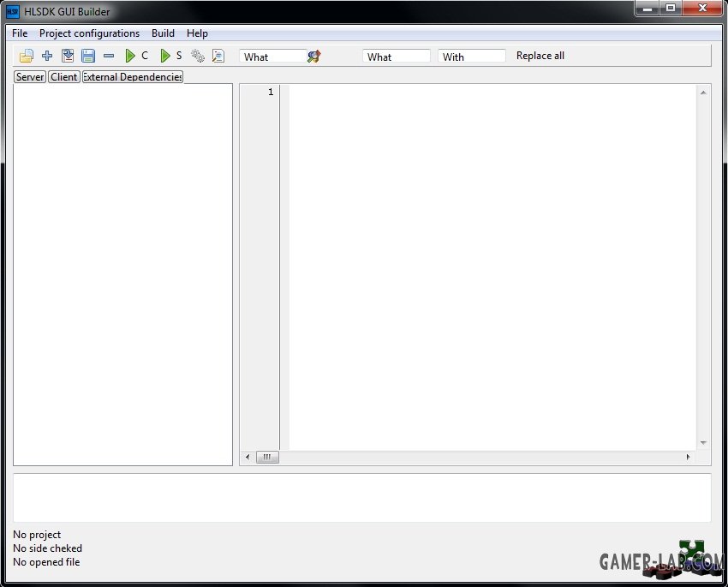Screen dimensions: 728x587
Task: Open the File menu
Action: click(20, 33)
